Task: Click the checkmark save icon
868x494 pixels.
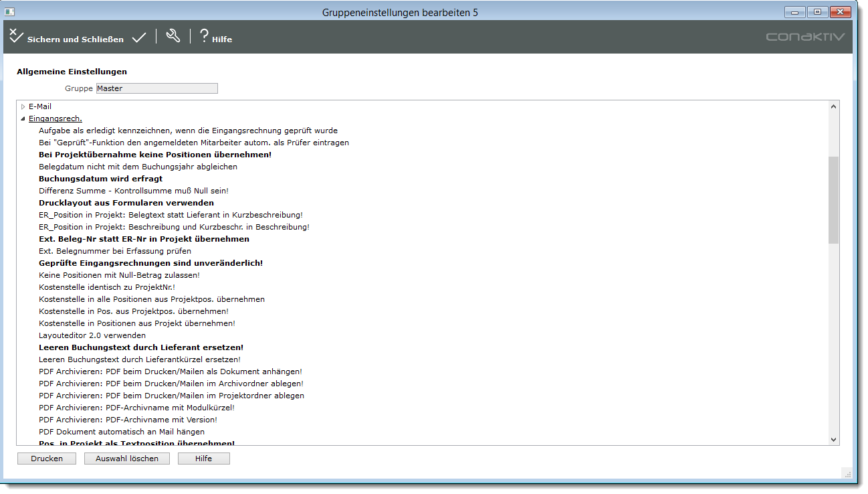Action: click(x=139, y=38)
